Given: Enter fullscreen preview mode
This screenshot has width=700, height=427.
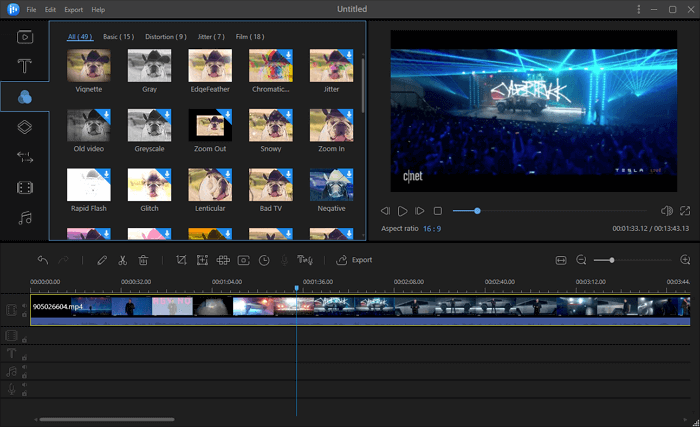Looking at the screenshot, I should (x=685, y=211).
